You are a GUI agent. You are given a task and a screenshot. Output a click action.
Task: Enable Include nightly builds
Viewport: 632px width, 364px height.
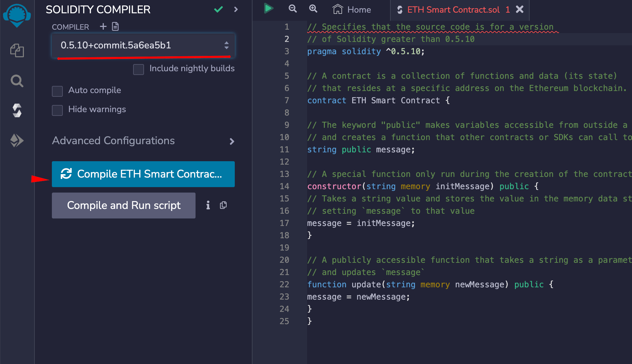(138, 69)
